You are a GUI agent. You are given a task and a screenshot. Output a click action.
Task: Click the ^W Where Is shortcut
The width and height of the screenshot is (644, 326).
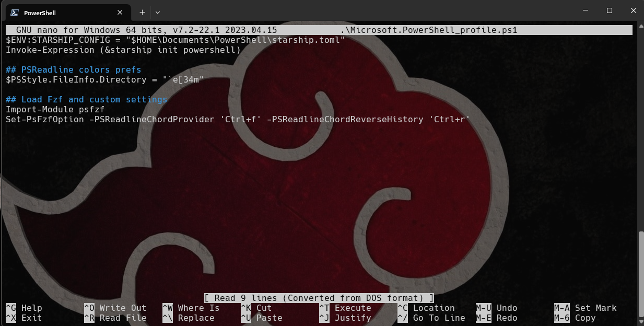click(x=191, y=308)
